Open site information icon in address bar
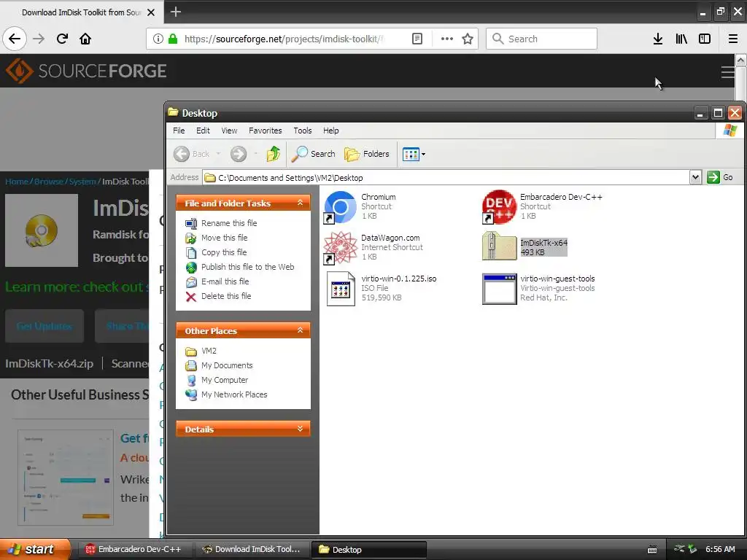 (158, 39)
